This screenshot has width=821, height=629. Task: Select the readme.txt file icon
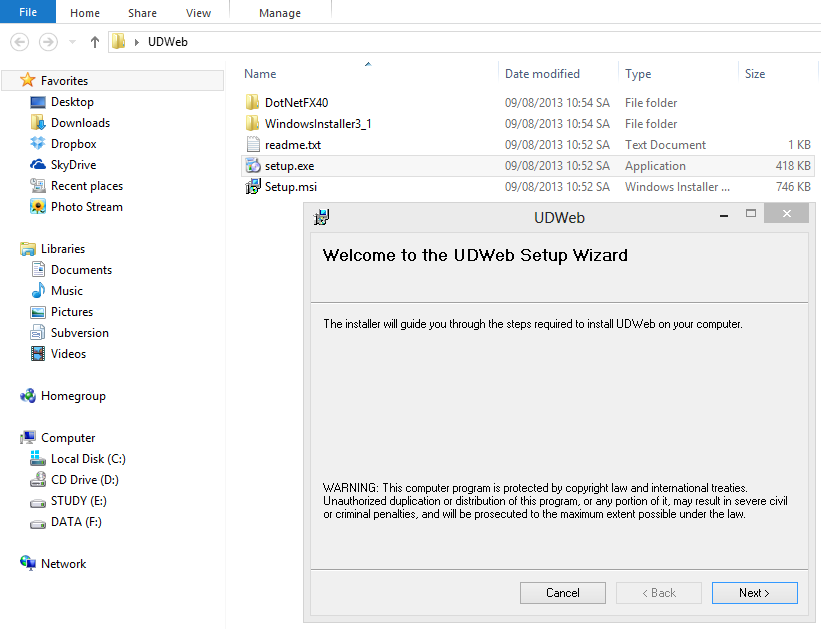253,144
